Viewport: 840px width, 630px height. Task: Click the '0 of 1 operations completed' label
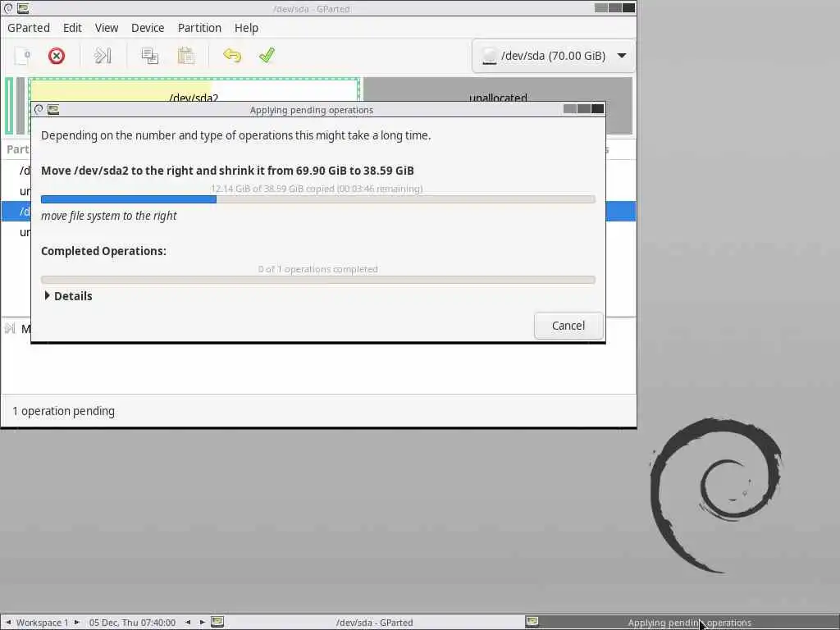(317, 269)
